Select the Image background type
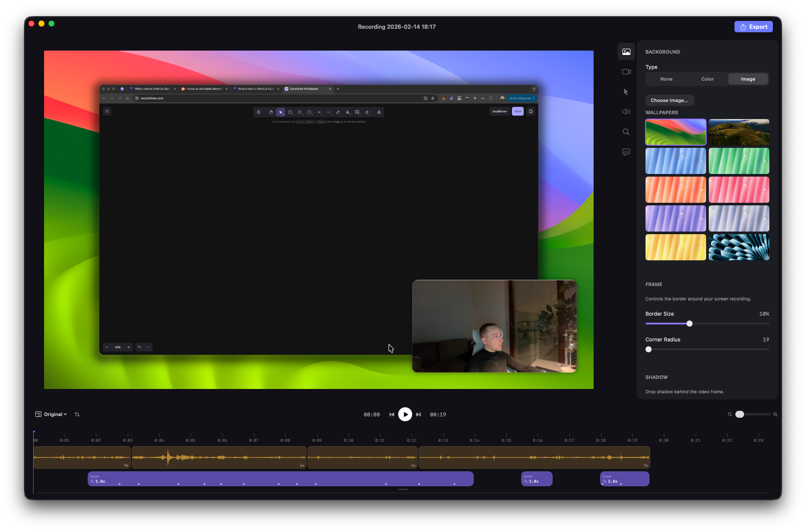 point(748,79)
